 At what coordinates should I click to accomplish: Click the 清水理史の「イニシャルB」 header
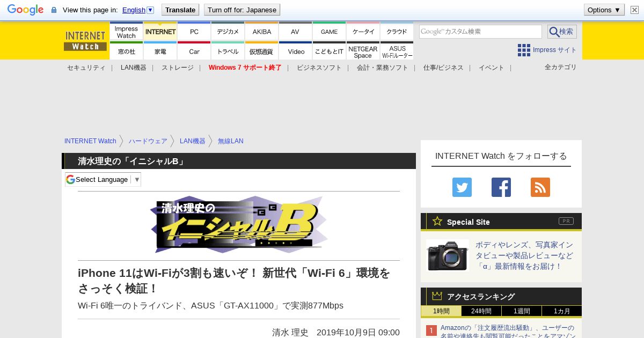131,161
